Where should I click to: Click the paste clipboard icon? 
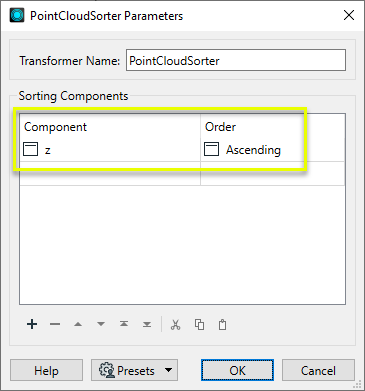(x=222, y=324)
